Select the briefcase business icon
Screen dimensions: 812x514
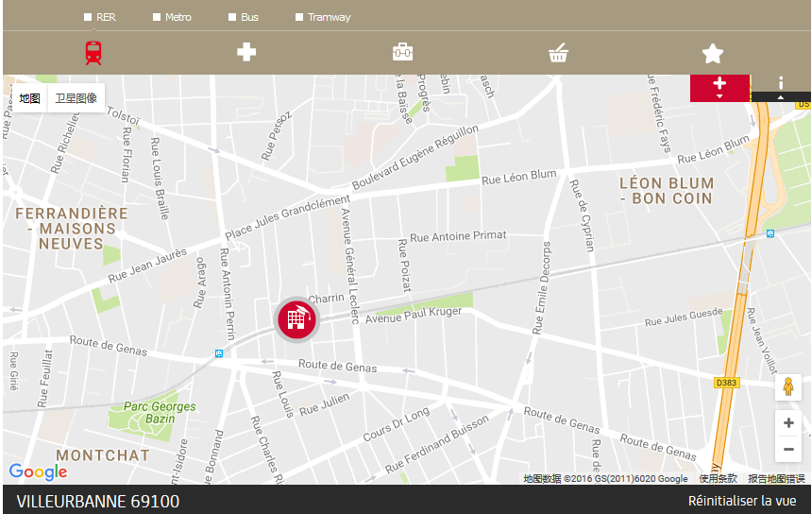pyautogui.click(x=402, y=52)
